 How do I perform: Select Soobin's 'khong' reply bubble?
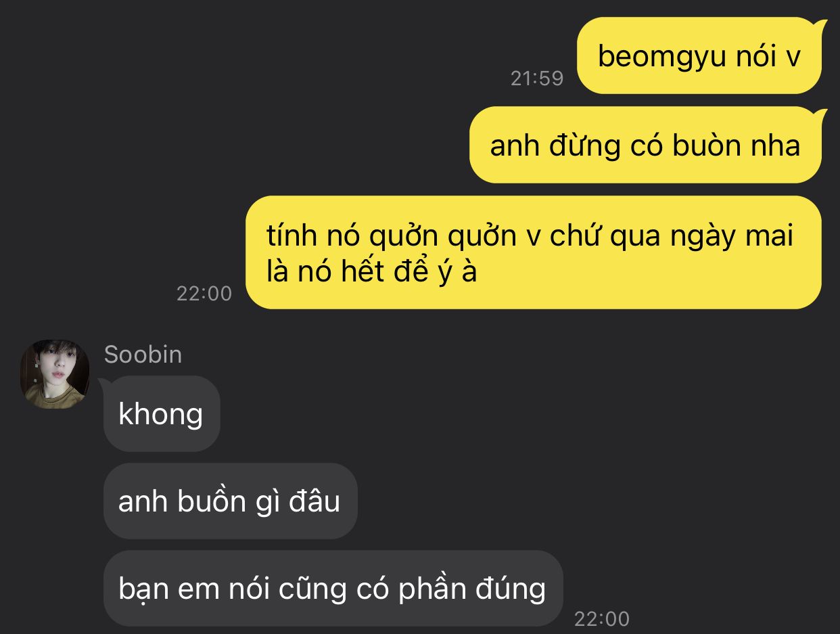pos(161,413)
